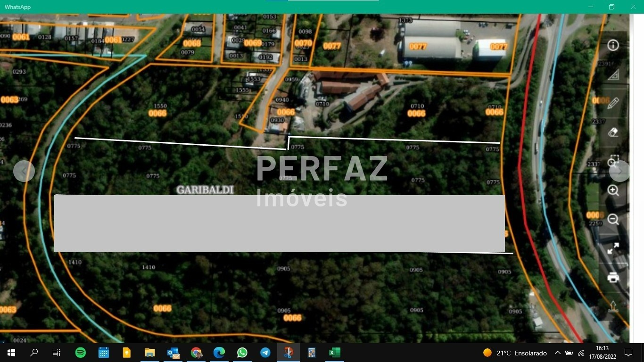The image size is (644, 362).
Task: Open Spotify from the taskbar
Action: pyautogui.click(x=81, y=353)
